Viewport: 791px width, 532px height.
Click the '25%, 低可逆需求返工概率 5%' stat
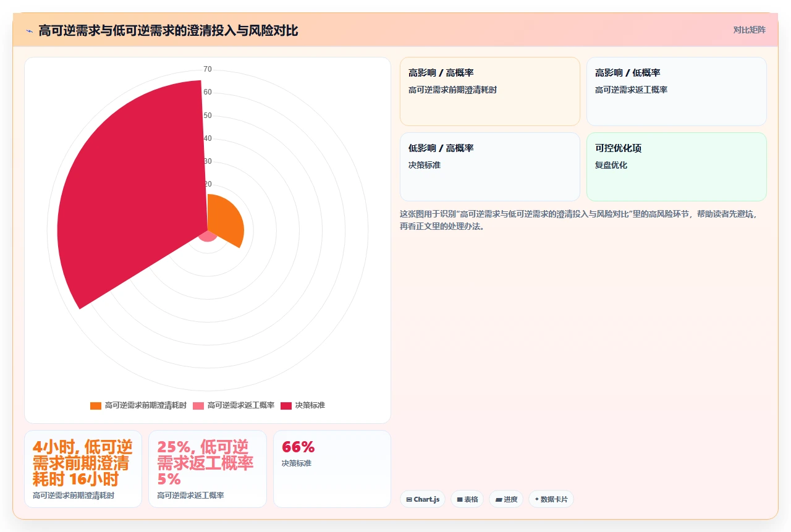click(205, 463)
